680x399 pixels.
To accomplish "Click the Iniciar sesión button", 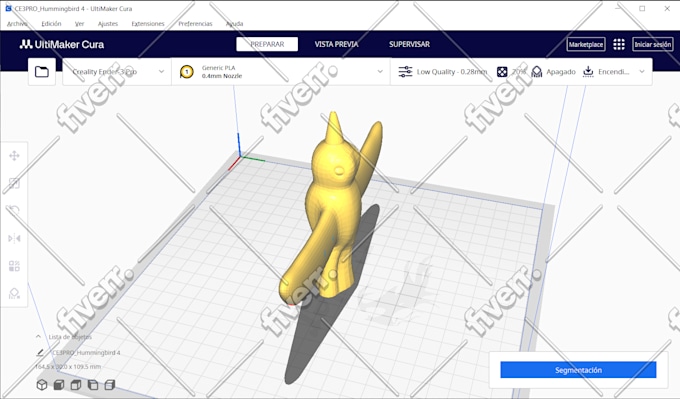I will coord(653,44).
